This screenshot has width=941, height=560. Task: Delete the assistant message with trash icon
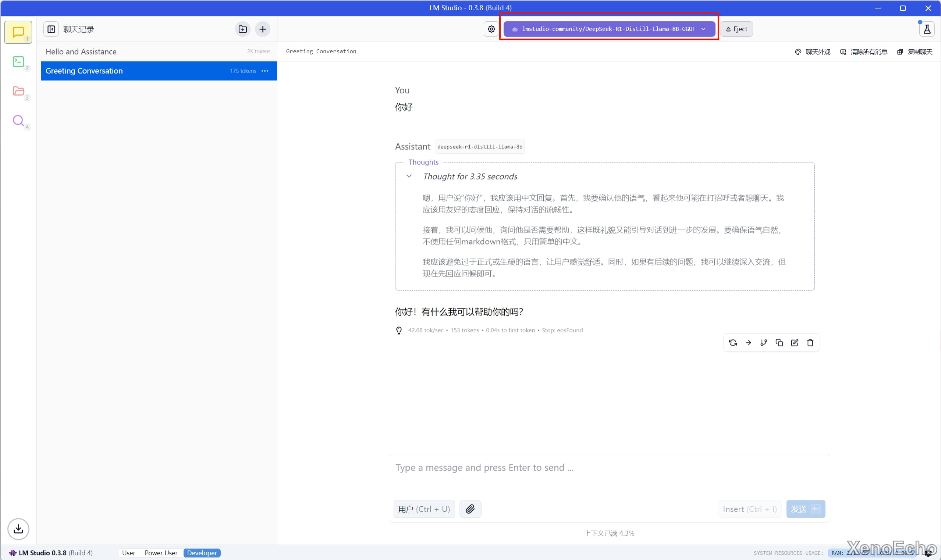810,343
